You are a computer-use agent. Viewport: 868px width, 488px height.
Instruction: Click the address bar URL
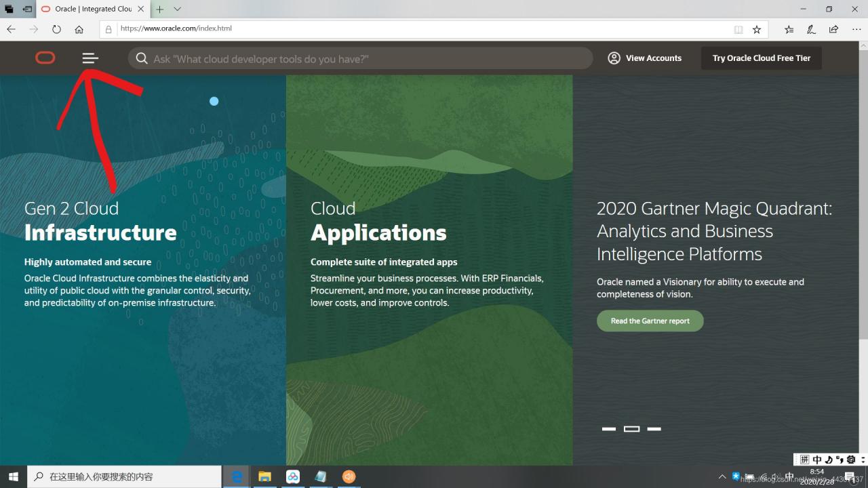176,29
